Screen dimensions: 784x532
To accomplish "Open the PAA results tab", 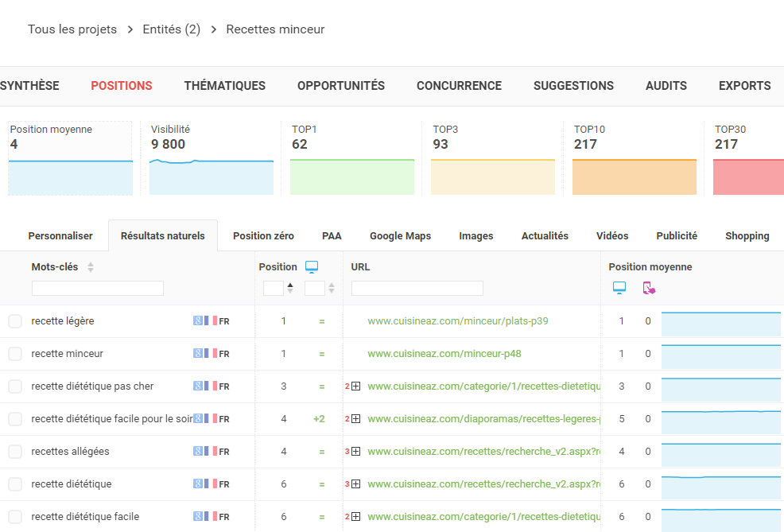I will pos(332,236).
